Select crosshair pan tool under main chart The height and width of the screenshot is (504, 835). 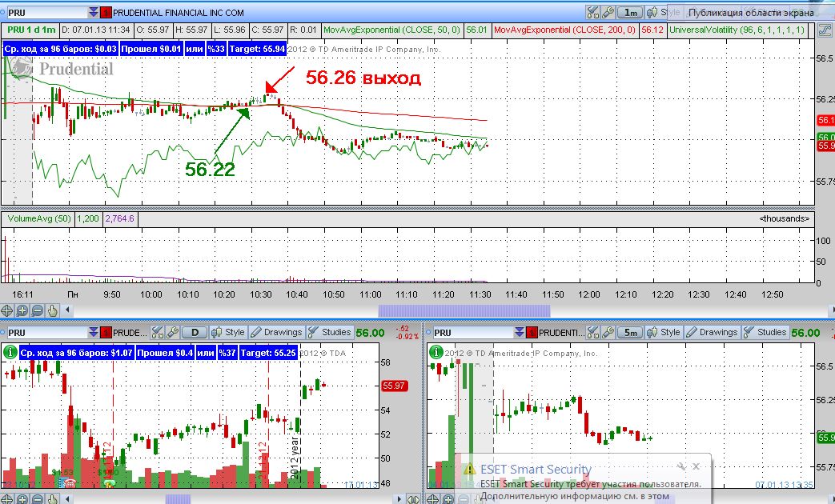tap(7, 310)
